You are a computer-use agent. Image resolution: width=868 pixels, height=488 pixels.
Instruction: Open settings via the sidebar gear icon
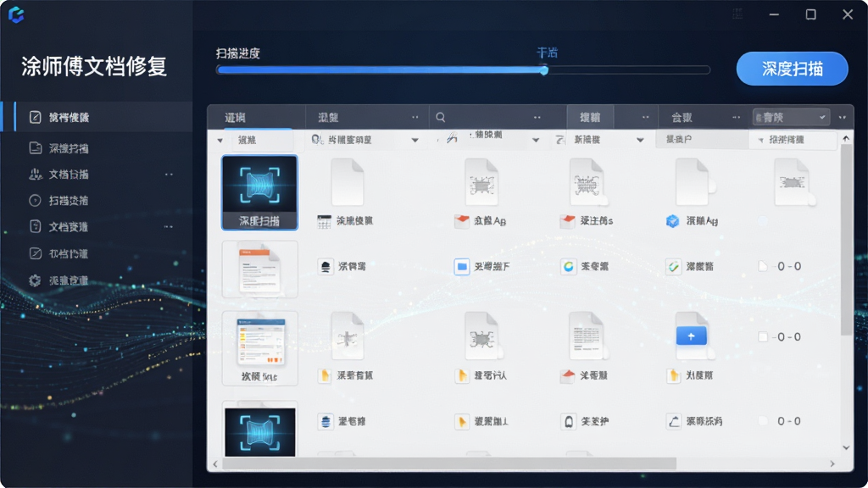point(35,280)
